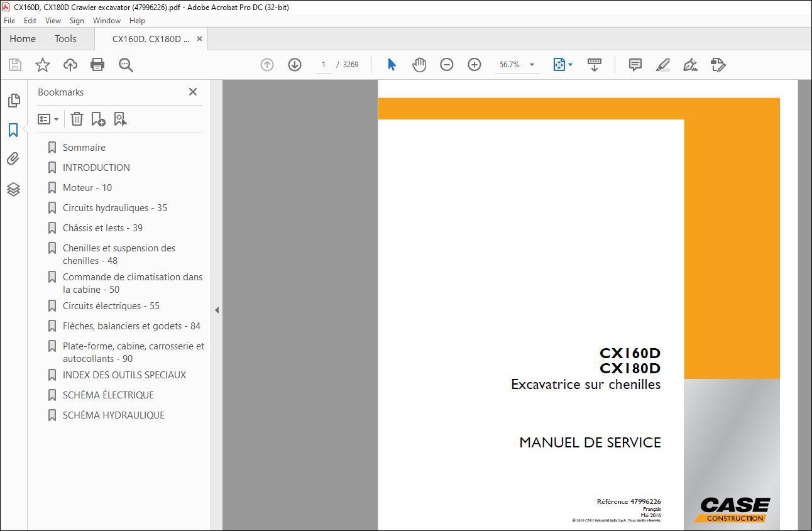Open Flèches, balanciers et godets bookmark

131,326
